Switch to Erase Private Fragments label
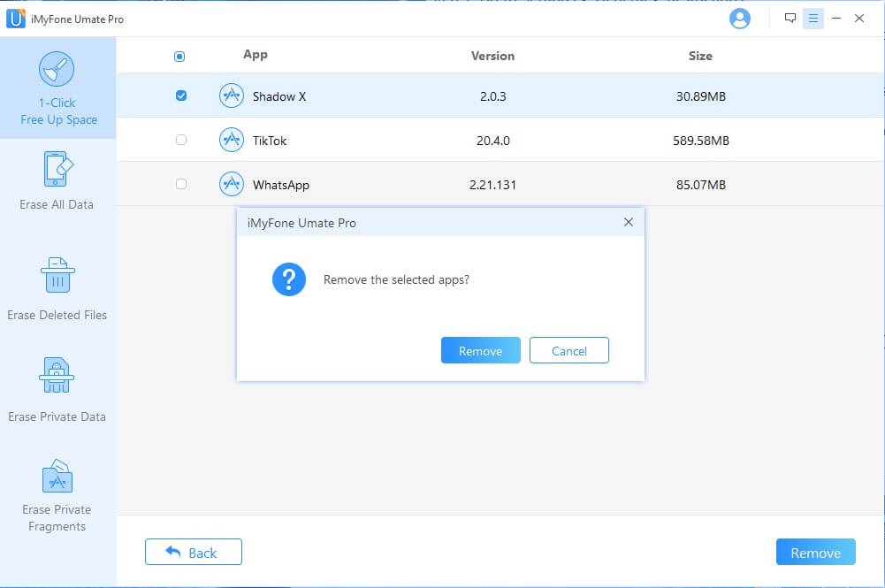 tap(57, 517)
